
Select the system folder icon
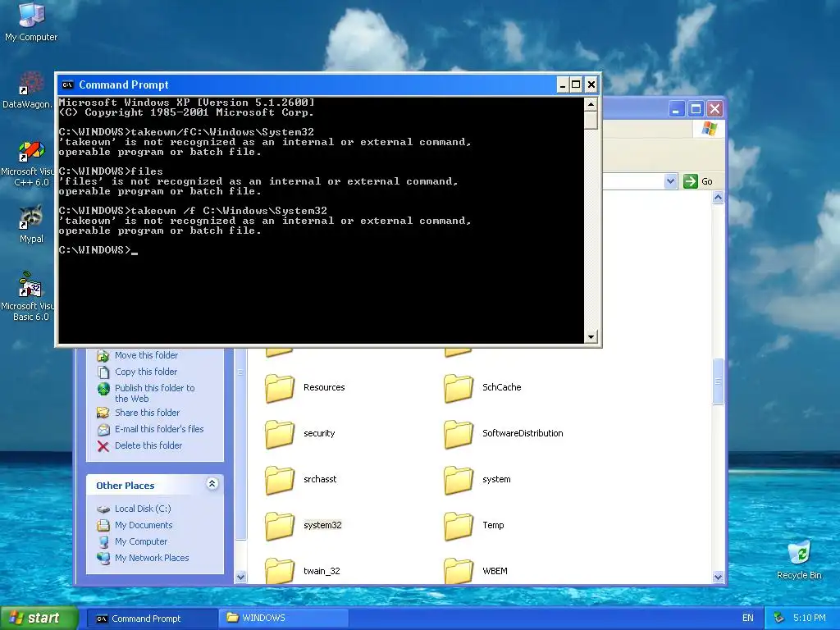pyautogui.click(x=459, y=480)
